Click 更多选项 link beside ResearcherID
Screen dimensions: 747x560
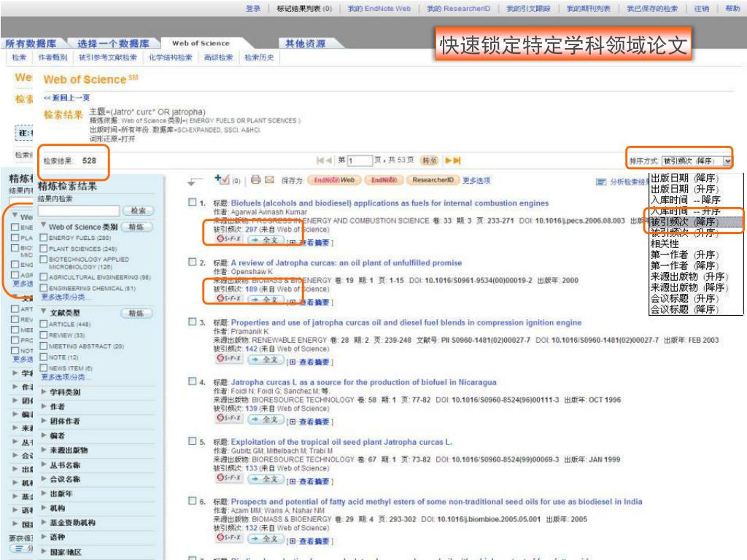click(x=476, y=180)
